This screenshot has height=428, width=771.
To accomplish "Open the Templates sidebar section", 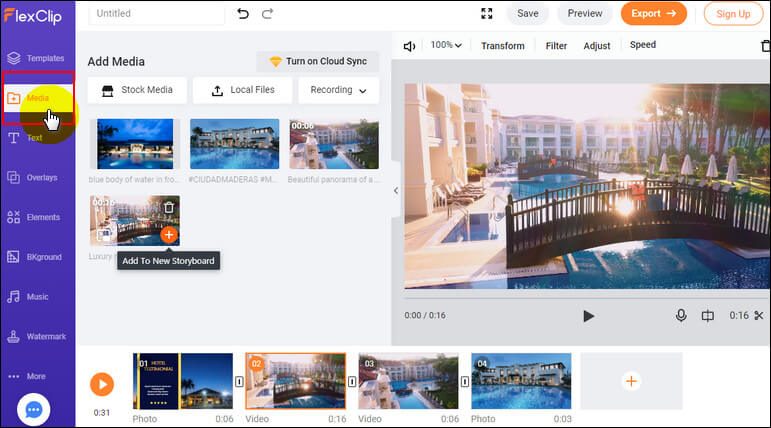I will pyautogui.click(x=37, y=58).
